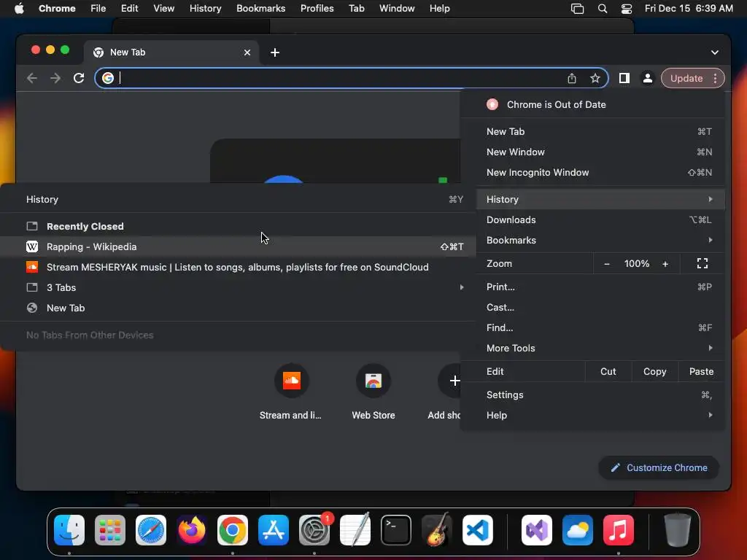Expand the Bookmarks submenu
The image size is (747, 560).
coord(600,240)
